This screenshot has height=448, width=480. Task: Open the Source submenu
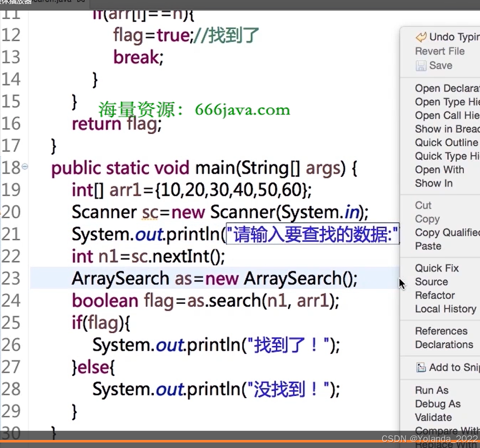click(431, 282)
